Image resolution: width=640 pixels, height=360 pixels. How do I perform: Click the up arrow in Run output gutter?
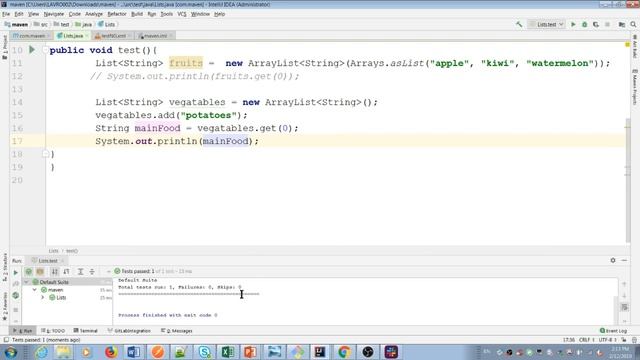click(624, 284)
